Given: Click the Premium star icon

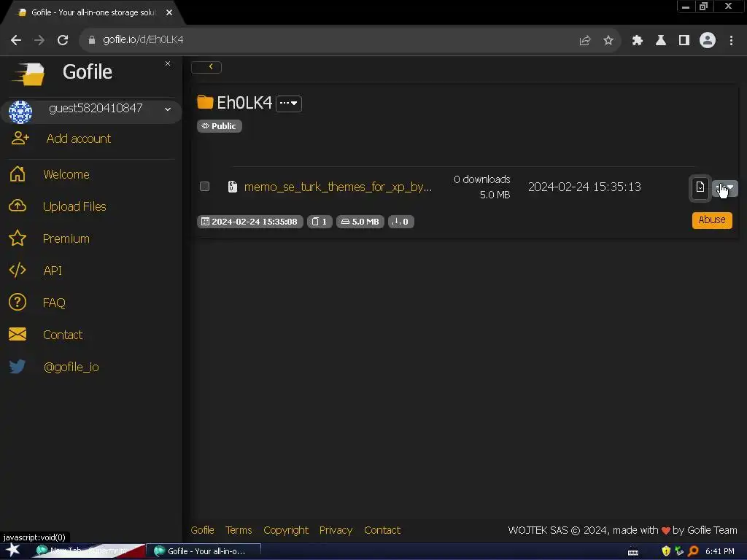Looking at the screenshot, I should point(18,238).
